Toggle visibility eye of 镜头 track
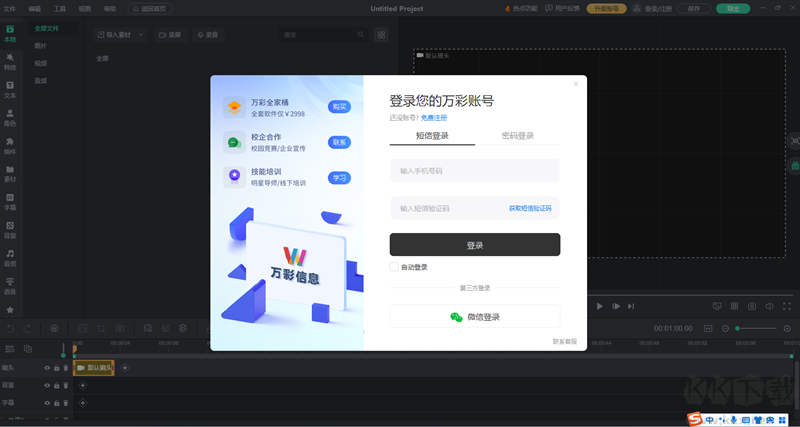Screen dimensions: 800x427 (47, 368)
